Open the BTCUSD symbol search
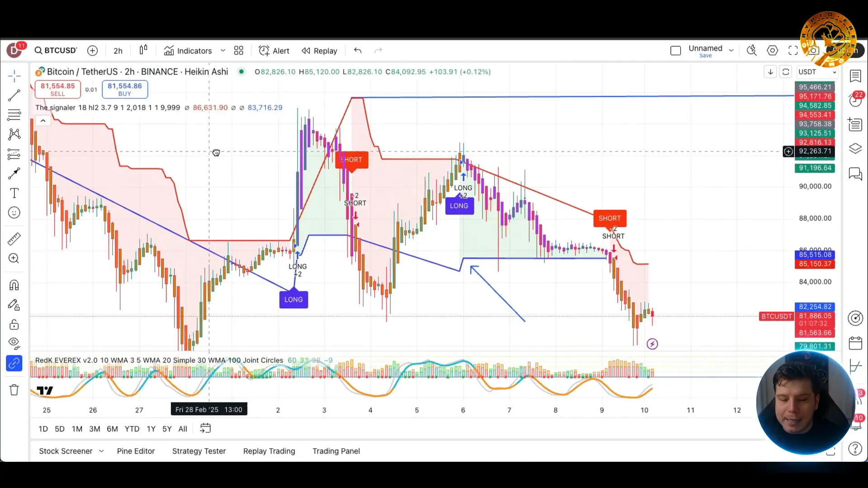 coord(56,51)
